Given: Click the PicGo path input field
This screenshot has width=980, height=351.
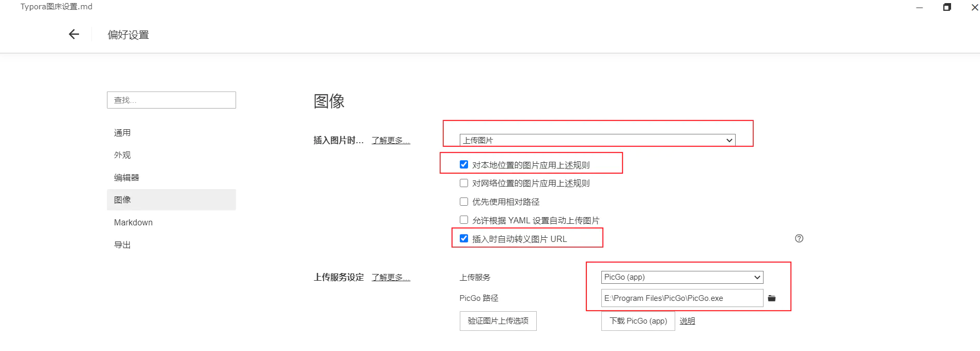Looking at the screenshot, I should pyautogui.click(x=682, y=298).
